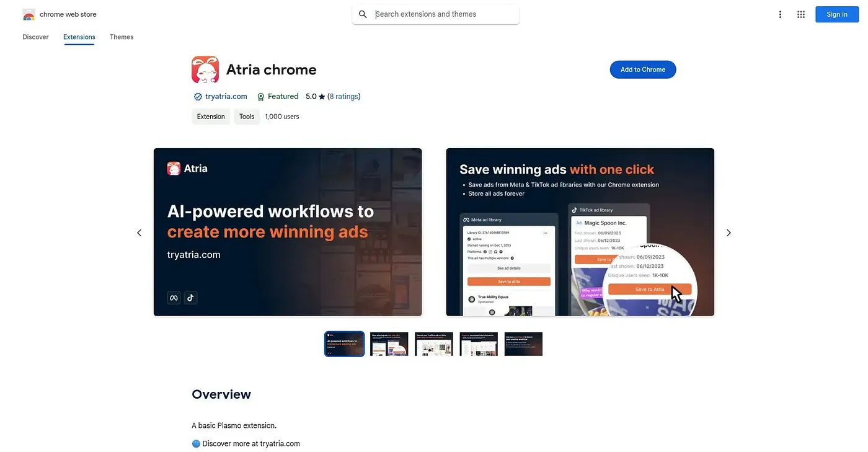Select the fourth screenshot thumbnail
Screen dimensions: 868x452
click(479, 344)
